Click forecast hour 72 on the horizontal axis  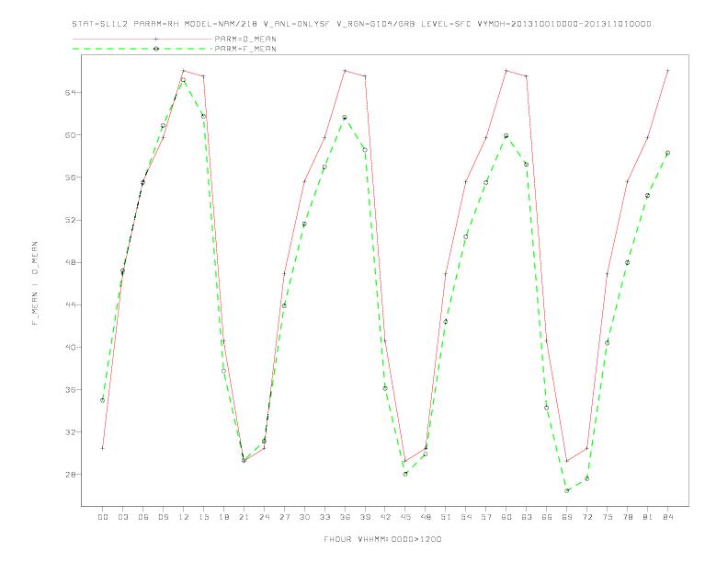pyautogui.click(x=587, y=517)
